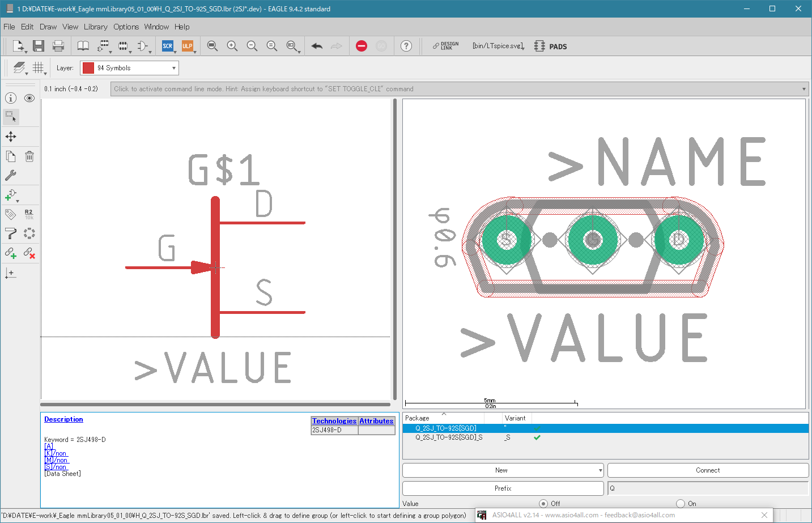Open the New package variant dropdown
Screen dimensions: 812x523
click(x=600, y=470)
